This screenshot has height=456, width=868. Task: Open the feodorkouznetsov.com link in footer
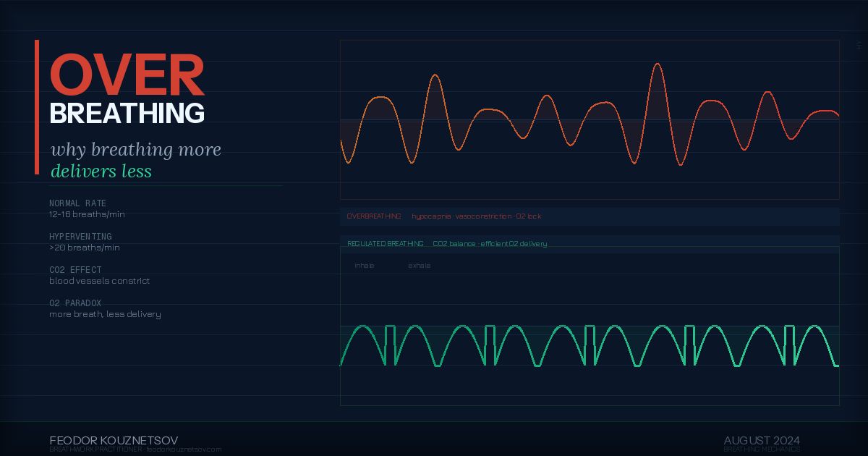[x=184, y=449]
